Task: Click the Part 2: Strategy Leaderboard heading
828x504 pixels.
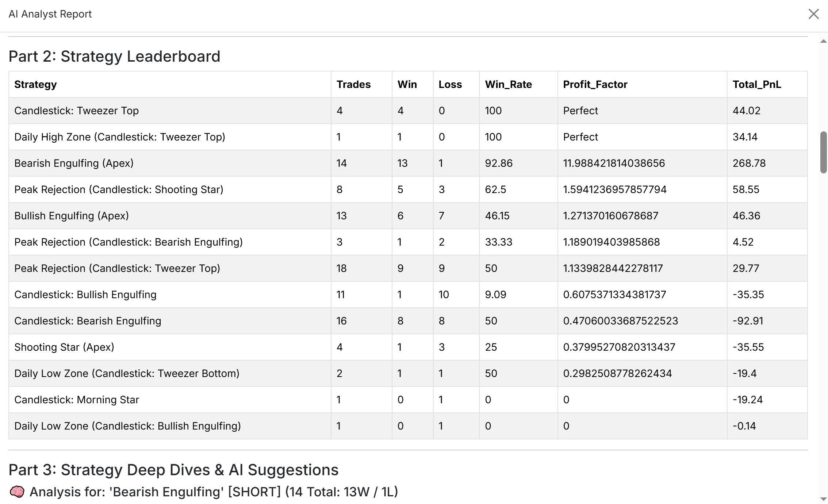Action: click(114, 56)
